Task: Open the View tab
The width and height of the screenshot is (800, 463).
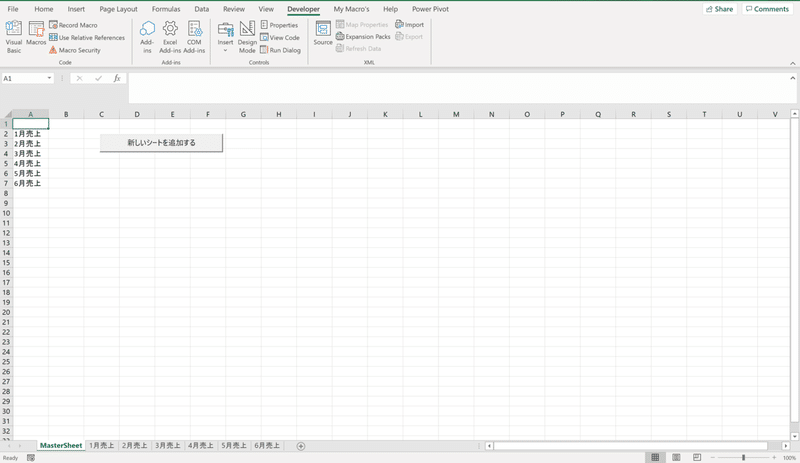Action: [x=266, y=9]
